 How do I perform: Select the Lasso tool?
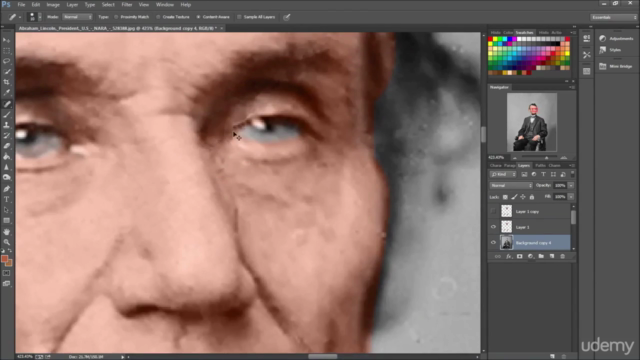click(x=7, y=61)
